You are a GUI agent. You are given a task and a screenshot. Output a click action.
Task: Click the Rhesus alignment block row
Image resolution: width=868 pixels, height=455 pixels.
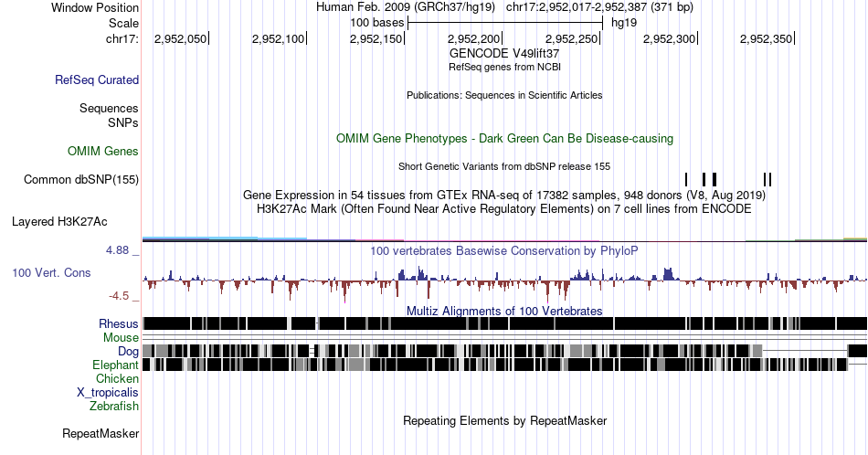(x=504, y=323)
